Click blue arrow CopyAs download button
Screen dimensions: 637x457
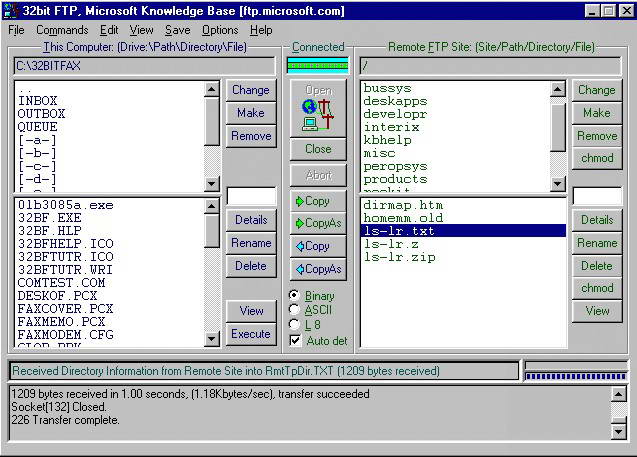pyautogui.click(x=318, y=269)
